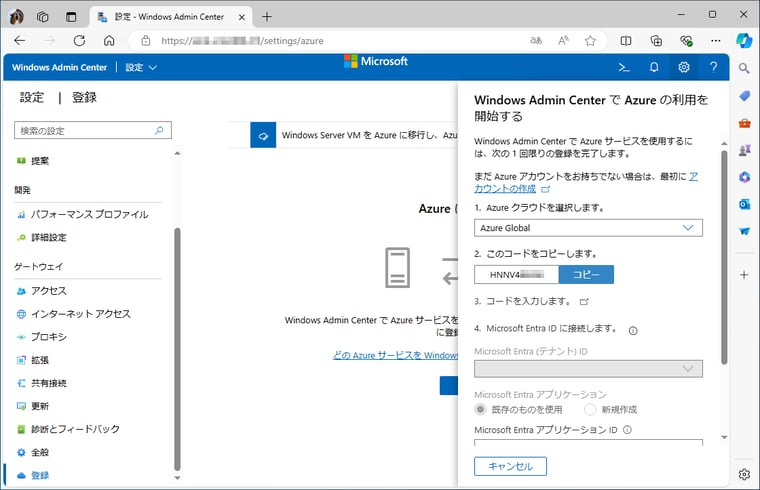
Task: Click キャンセル button in Azure panel
Action: tap(510, 466)
